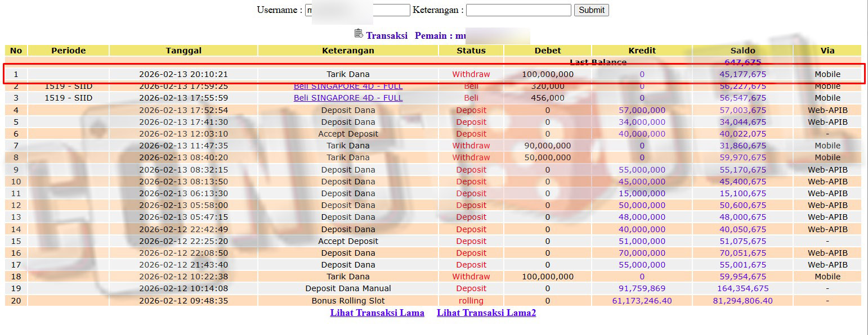This screenshot has width=868, height=335.
Task: Click Bonus Rolling Slot kredit 61,173,246.40
Action: pos(642,301)
